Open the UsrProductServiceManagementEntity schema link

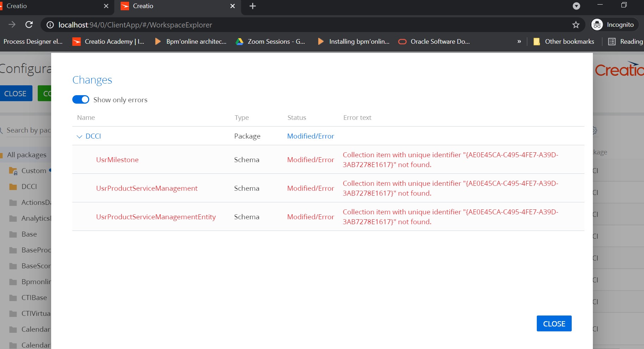[156, 217]
